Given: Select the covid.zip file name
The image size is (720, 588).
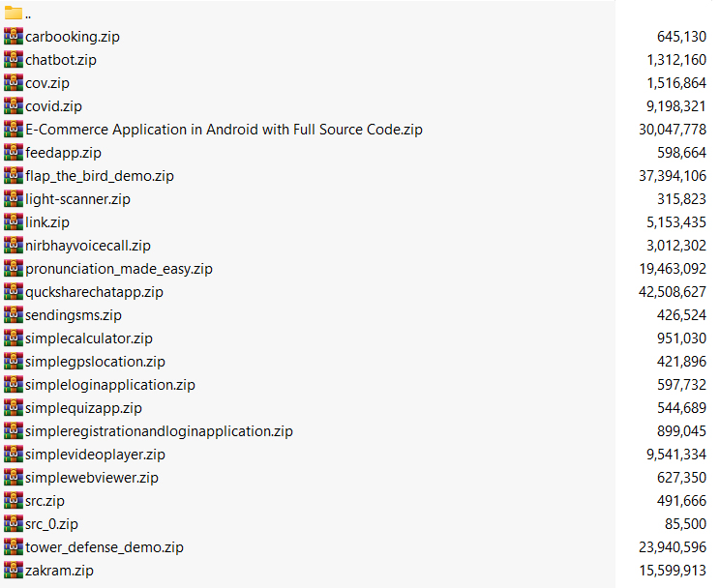Looking at the screenshot, I should click(53, 106).
